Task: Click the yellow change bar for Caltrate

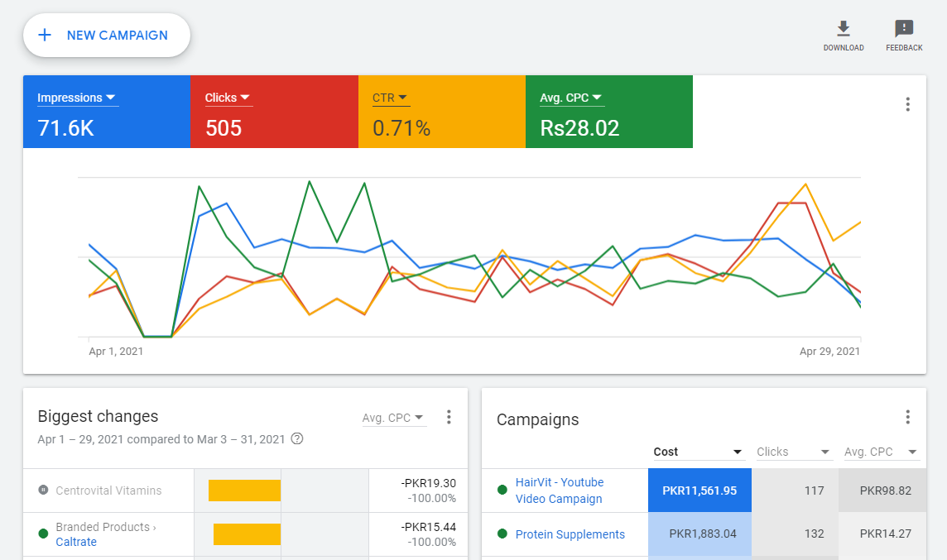Action: coord(247,534)
